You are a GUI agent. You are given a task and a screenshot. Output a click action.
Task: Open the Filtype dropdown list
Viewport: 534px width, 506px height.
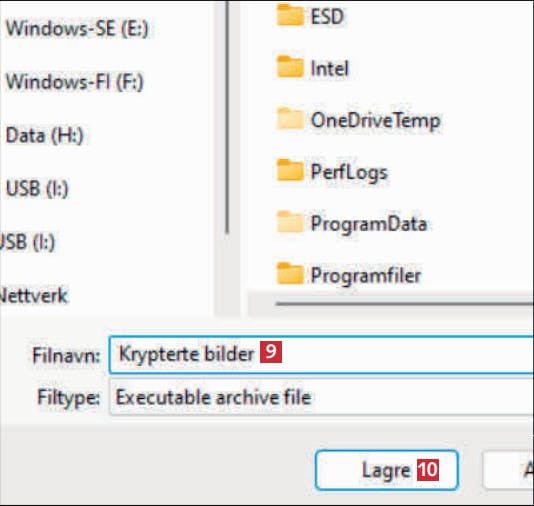click(321, 397)
